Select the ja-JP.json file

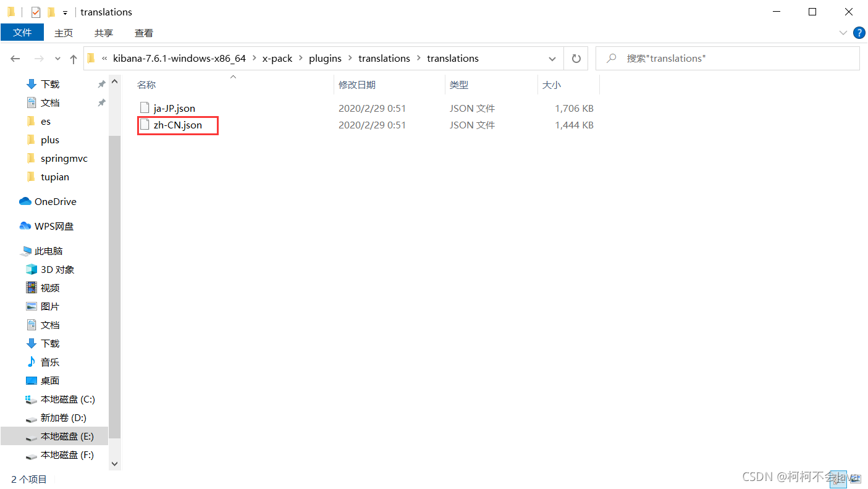[x=174, y=108]
